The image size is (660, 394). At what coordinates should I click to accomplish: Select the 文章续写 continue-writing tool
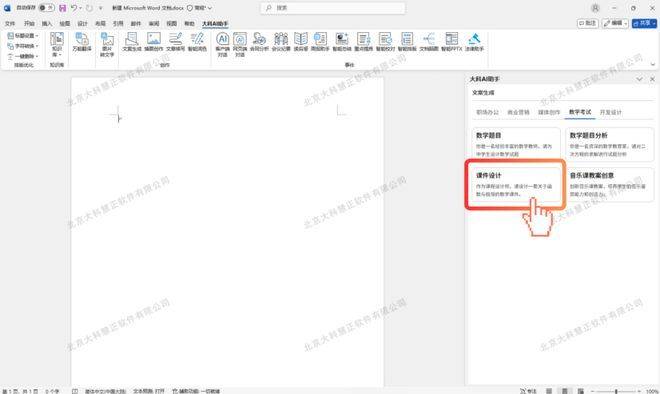[x=176, y=42]
